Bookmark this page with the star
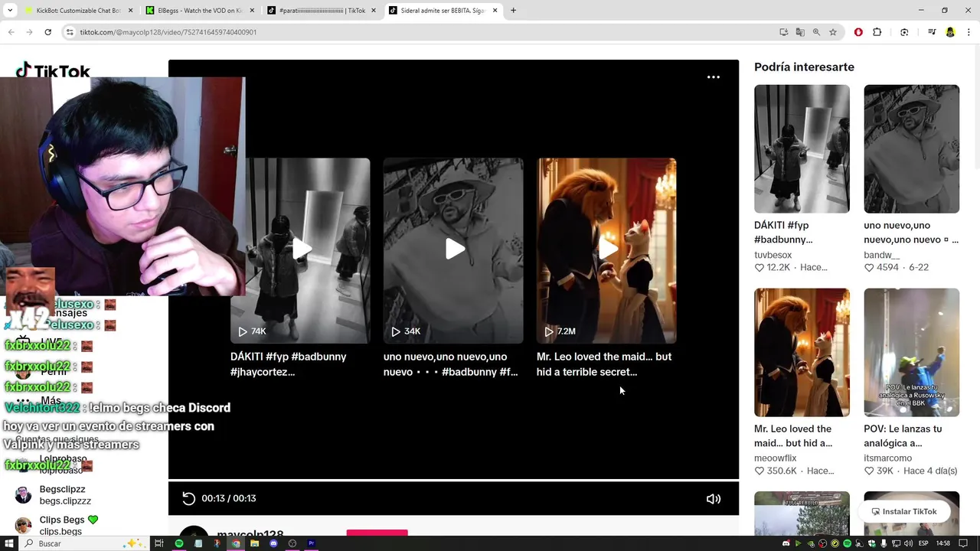Image resolution: width=980 pixels, height=551 pixels. 833,32
